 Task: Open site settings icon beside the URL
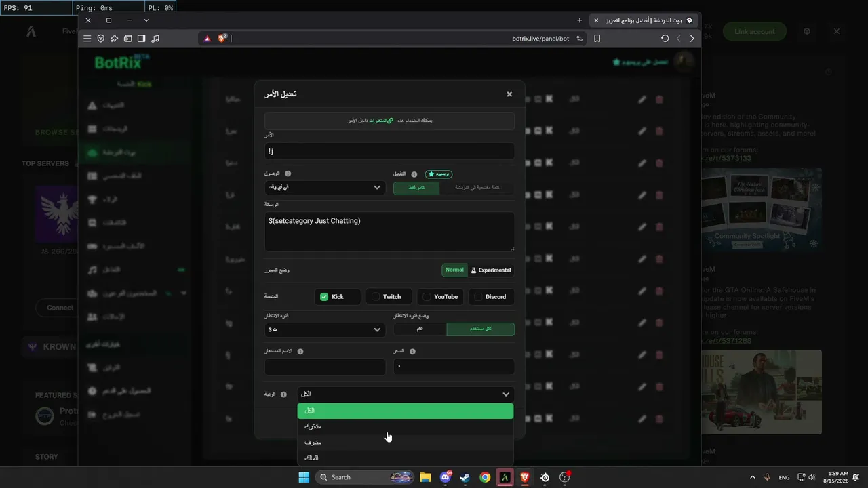[x=580, y=39]
